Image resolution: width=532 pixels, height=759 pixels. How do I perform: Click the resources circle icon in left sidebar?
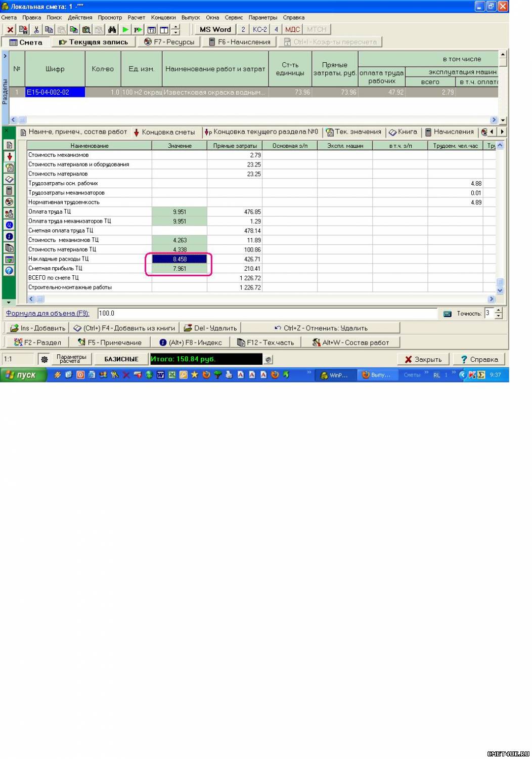[x=9, y=202]
